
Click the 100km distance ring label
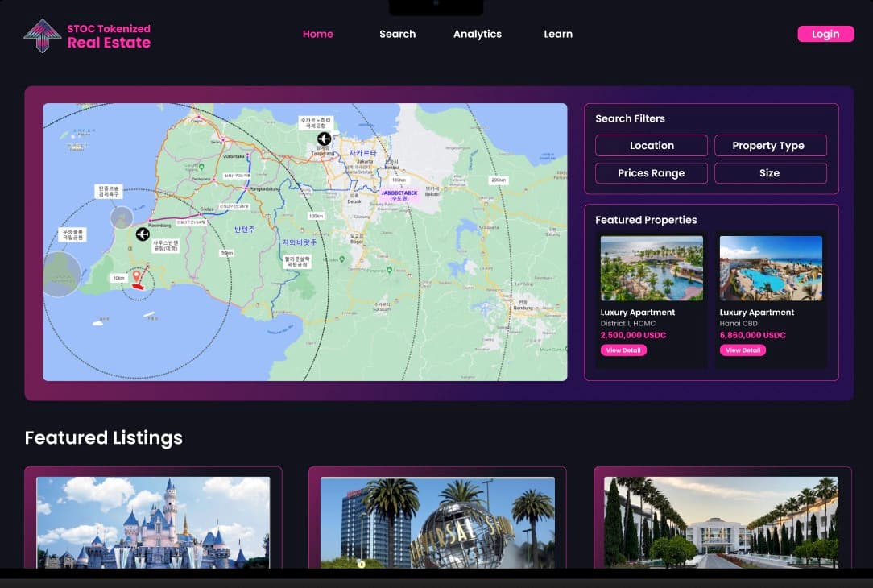coord(316,216)
